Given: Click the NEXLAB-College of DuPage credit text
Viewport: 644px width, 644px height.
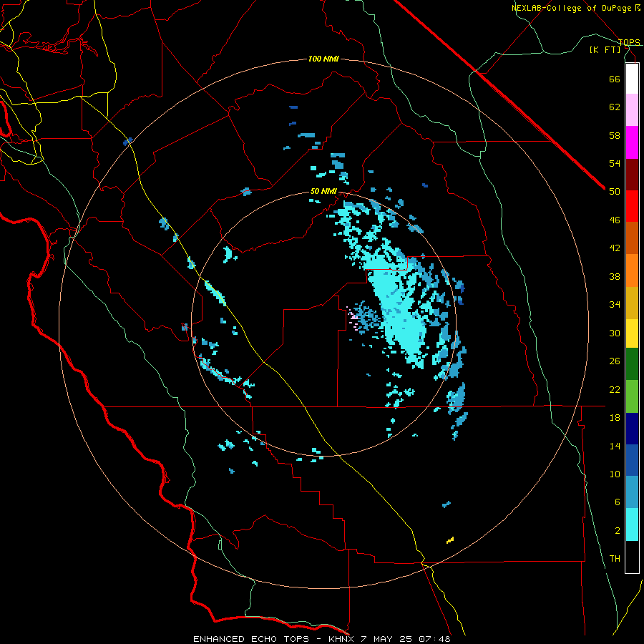Looking at the screenshot, I should pyautogui.click(x=571, y=8).
